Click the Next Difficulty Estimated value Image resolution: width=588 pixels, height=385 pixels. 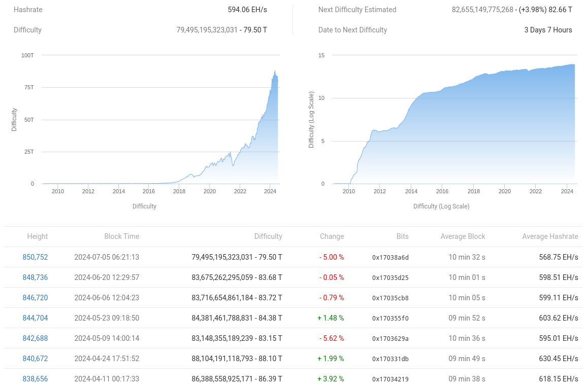click(x=512, y=10)
